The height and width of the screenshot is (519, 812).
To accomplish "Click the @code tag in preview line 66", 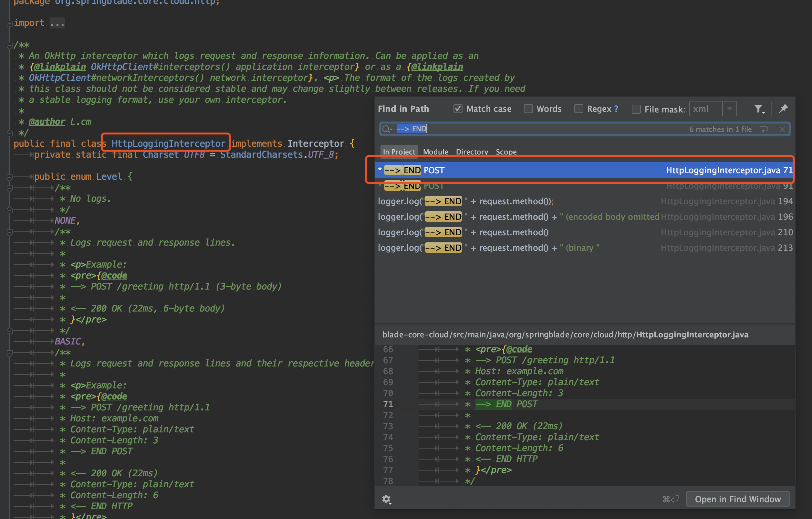I will click(519, 349).
